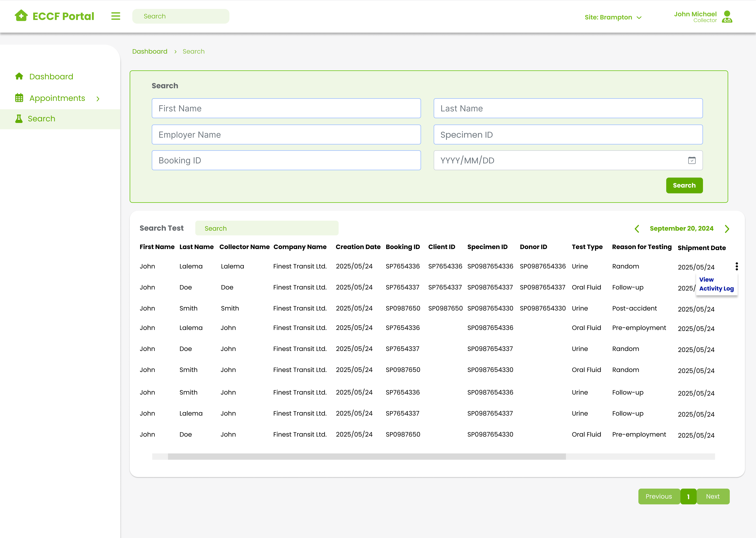
Task: Click the Dashboard house icon in sidebar
Action: tap(19, 76)
